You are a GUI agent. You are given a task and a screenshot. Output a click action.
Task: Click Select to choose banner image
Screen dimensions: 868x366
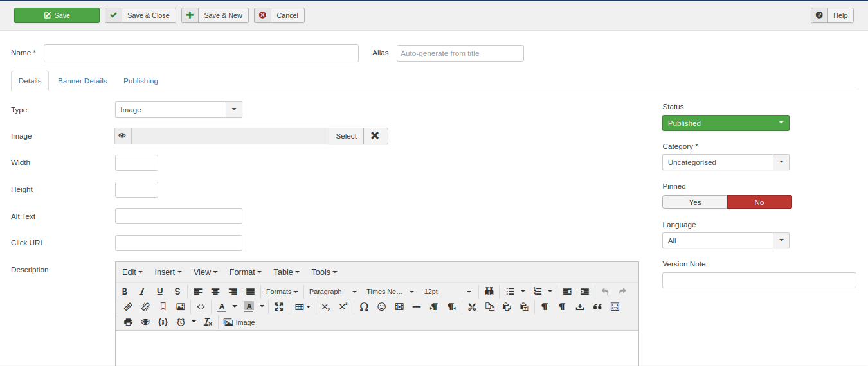[346, 136]
